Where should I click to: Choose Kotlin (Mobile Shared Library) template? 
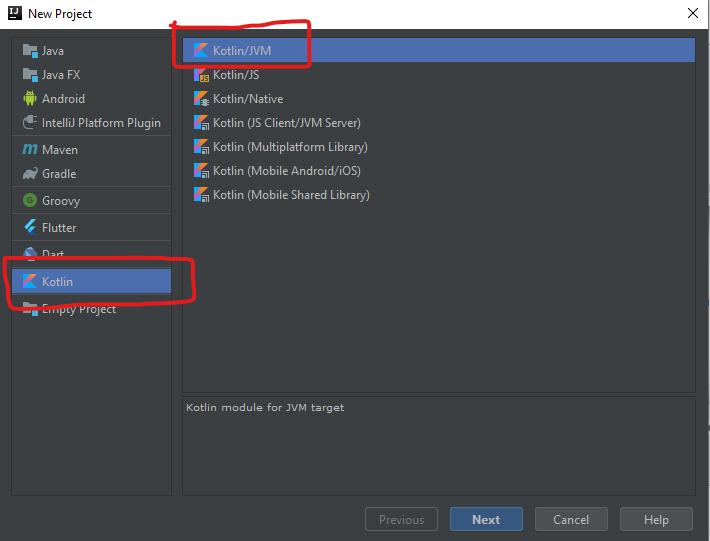pyautogui.click(x=439, y=195)
